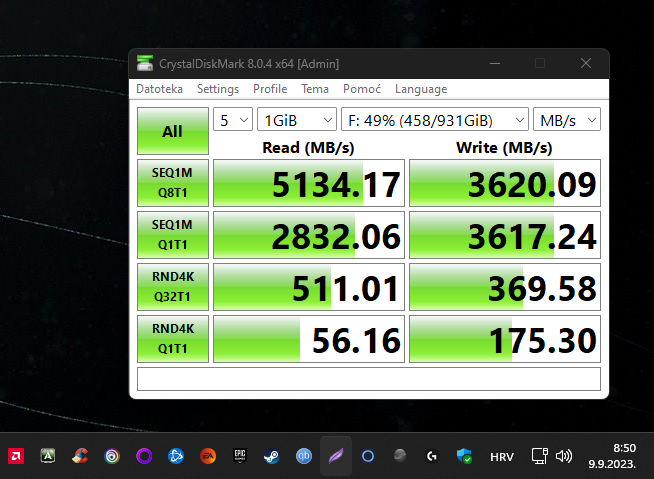This screenshot has width=654, height=479.
Task: Click the purple feather app on taskbar
Action: [336, 456]
